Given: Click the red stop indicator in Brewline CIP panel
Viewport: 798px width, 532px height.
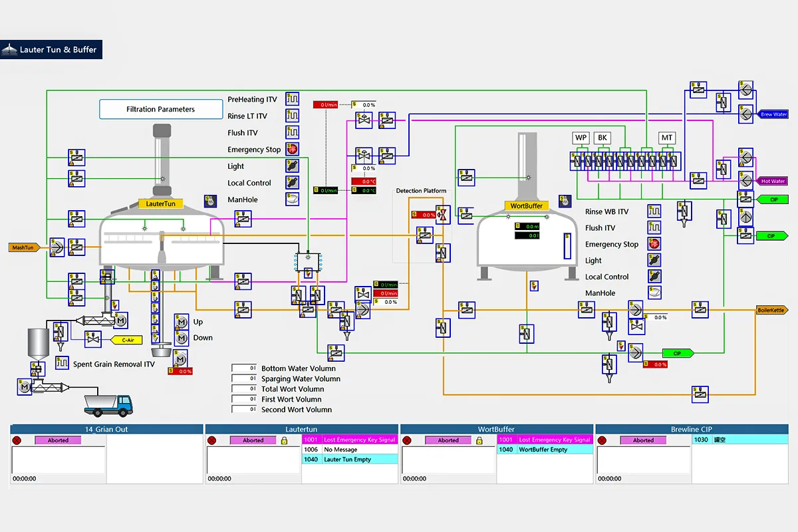Looking at the screenshot, I should click(602, 440).
